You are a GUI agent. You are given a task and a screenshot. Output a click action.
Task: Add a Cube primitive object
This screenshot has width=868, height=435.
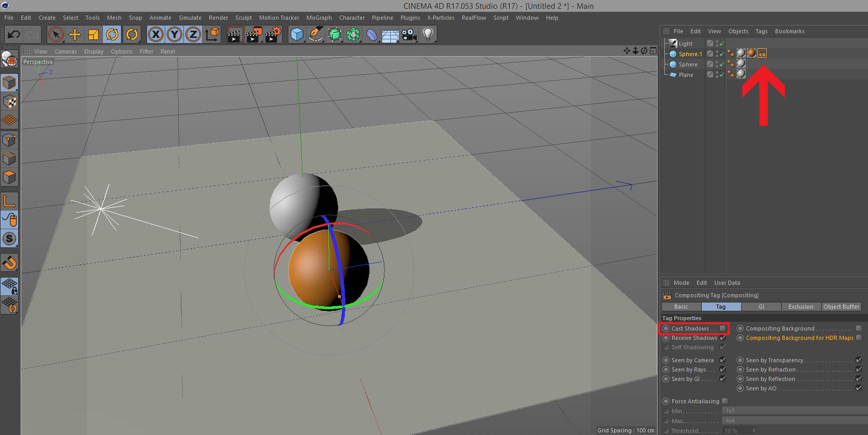[297, 35]
